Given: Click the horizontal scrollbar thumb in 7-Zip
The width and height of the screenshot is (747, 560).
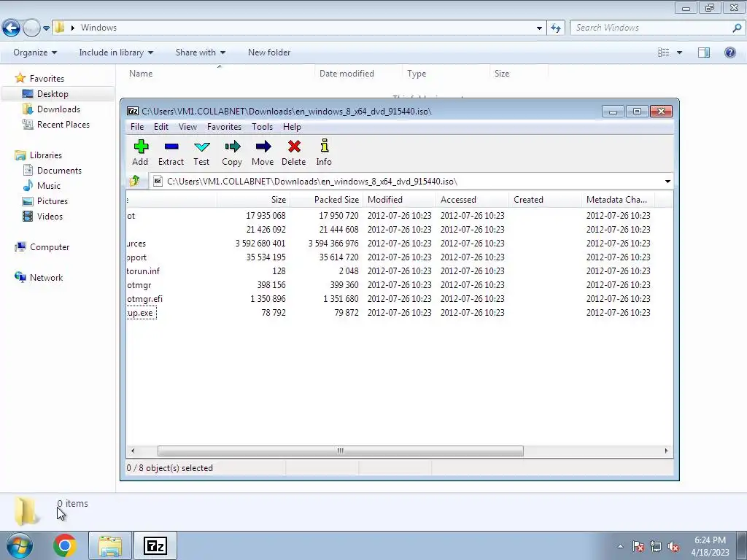Looking at the screenshot, I should 340,451.
